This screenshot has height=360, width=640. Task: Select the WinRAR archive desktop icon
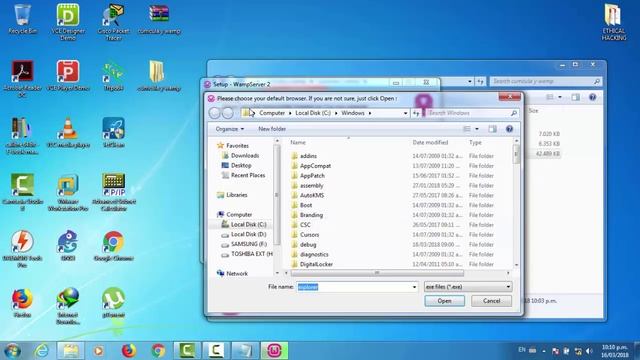click(159, 18)
